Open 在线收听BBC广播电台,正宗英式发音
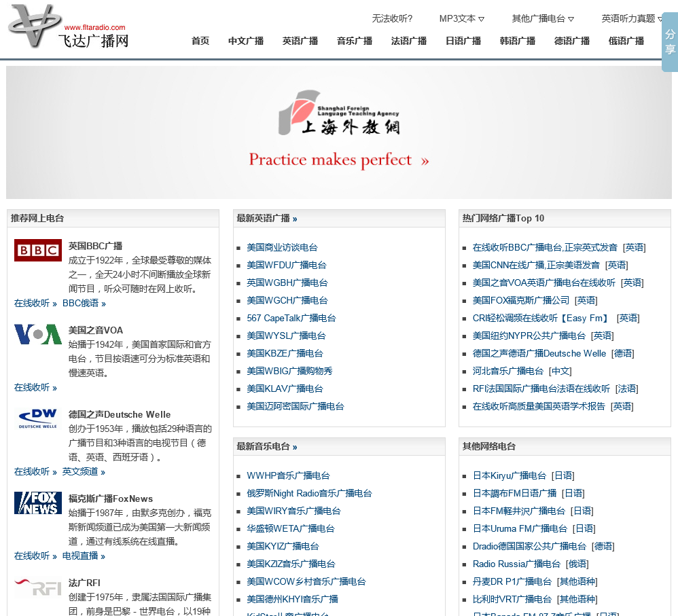 click(x=545, y=248)
